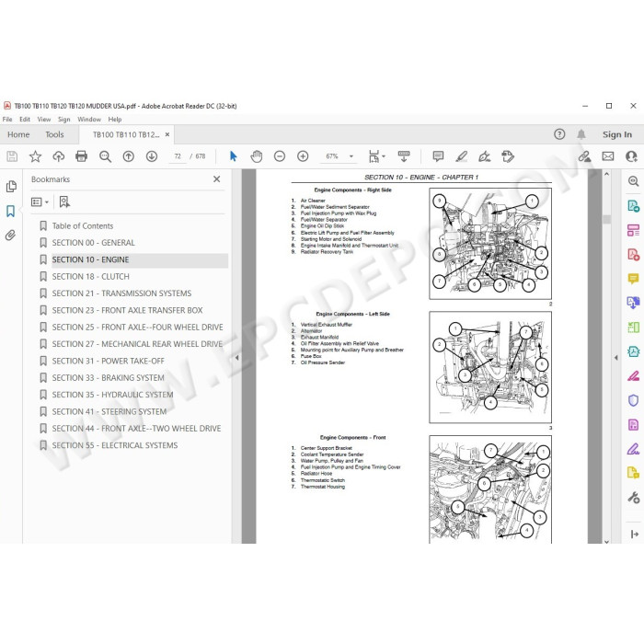
Task: Open the zoom level dropdown arrow
Action: (351, 156)
